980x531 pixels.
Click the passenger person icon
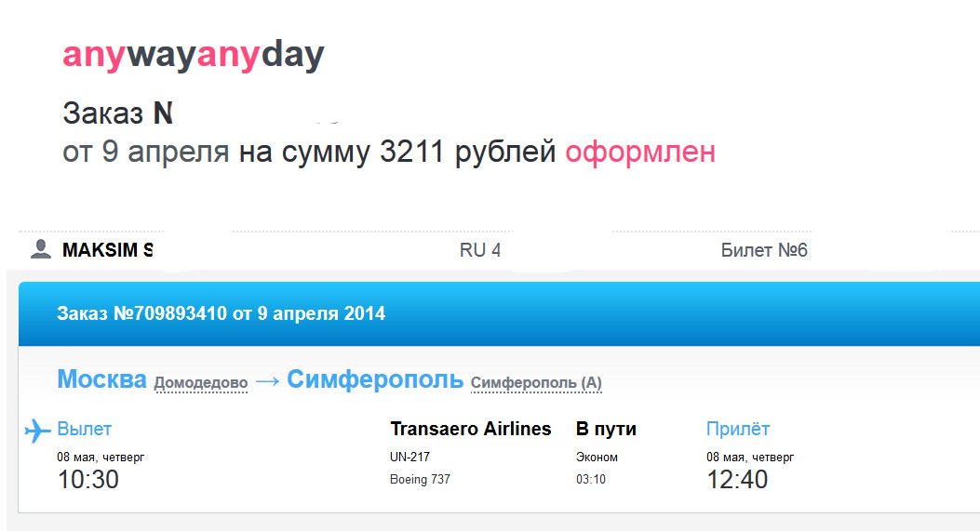41,248
